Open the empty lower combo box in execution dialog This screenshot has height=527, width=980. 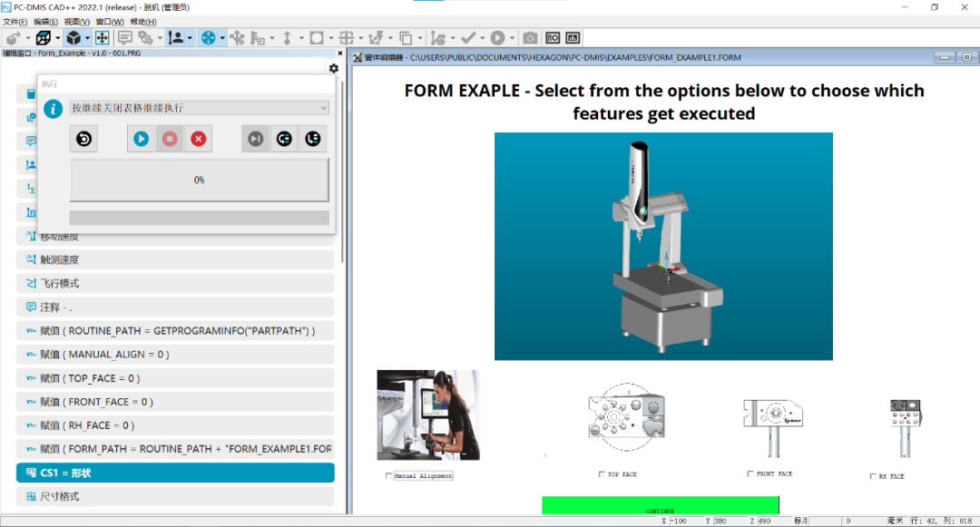click(199, 218)
